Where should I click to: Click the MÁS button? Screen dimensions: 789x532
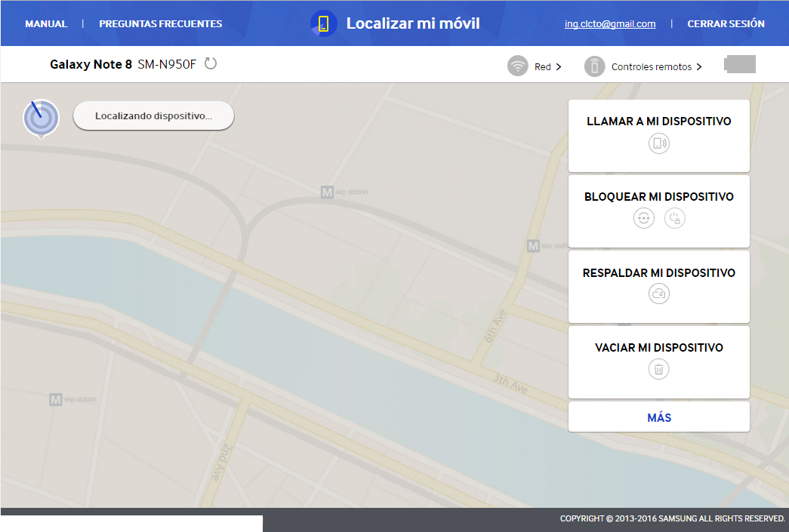[x=658, y=417]
